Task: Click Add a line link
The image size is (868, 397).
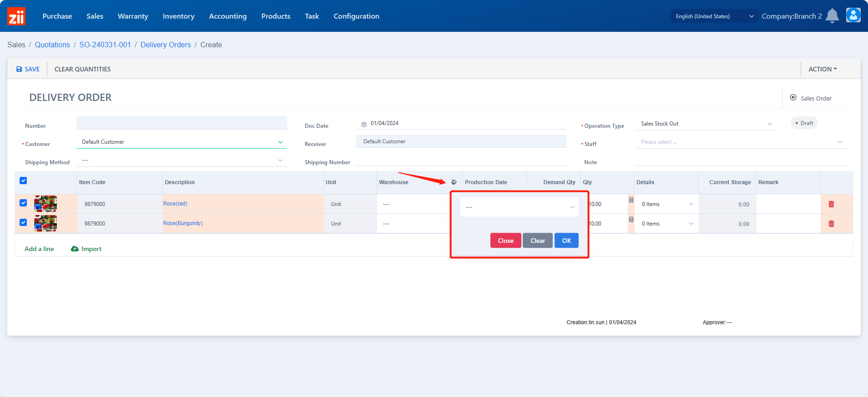Action: 39,249
